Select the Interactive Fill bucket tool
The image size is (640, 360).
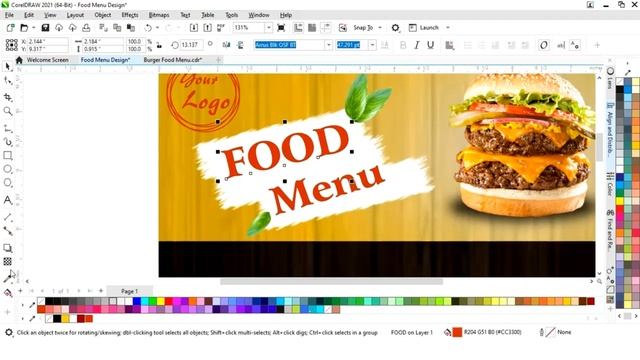8,293
